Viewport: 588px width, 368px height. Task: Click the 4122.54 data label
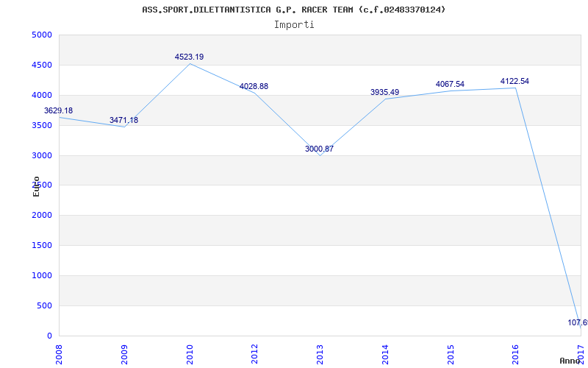pos(514,82)
